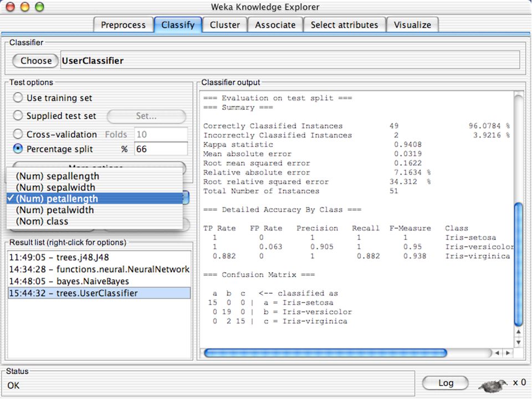532x399 pixels.
Task: Choose (Num) petalwidth from the dropdown
Action: [x=95, y=210]
